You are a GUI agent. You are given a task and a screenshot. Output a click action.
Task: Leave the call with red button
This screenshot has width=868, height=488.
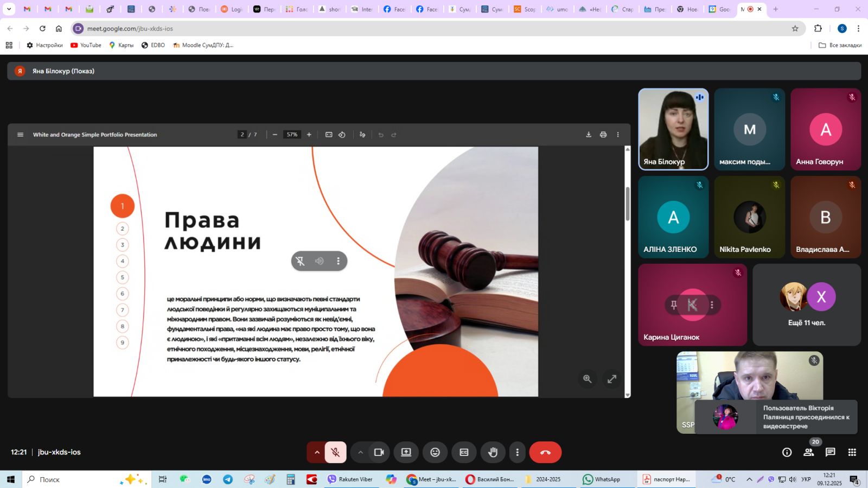(545, 452)
